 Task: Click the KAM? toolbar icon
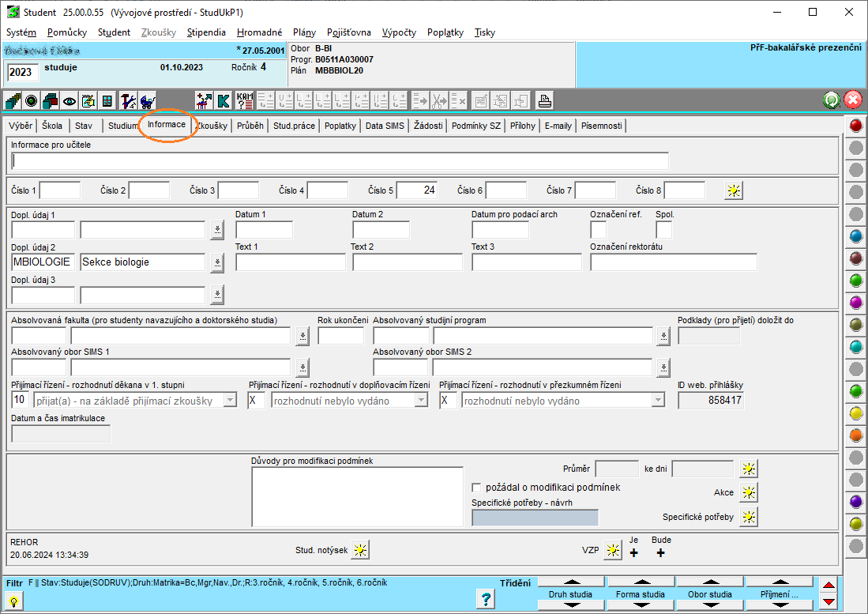(245, 100)
